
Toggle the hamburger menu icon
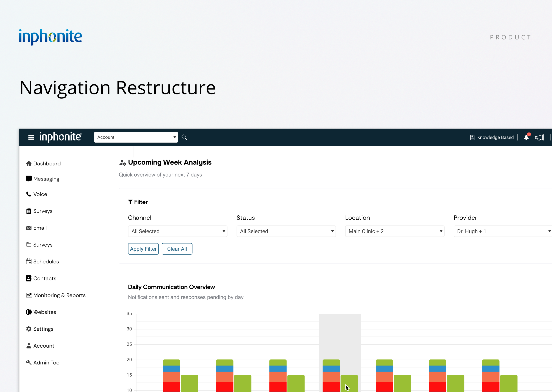point(31,137)
